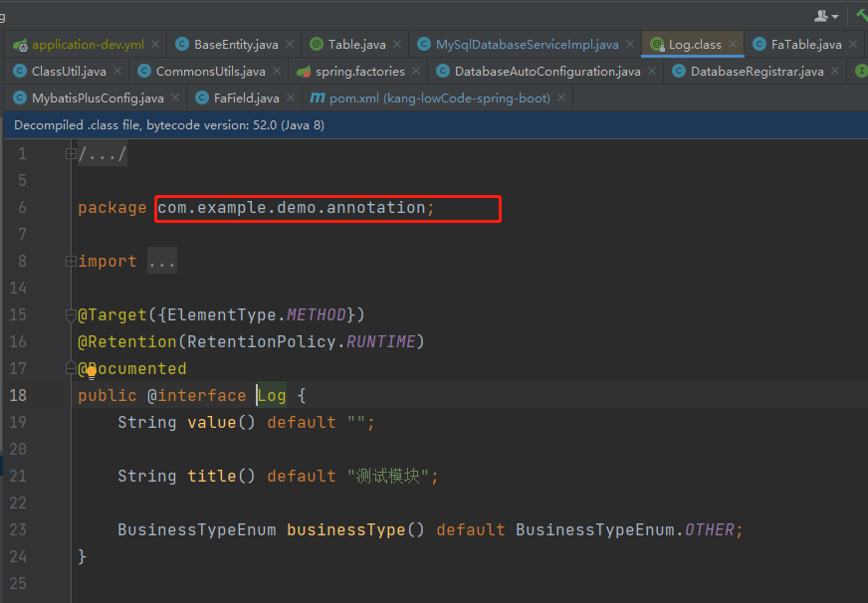Close the ClassUtil.java tab
This screenshot has height=603, width=868.
[x=117, y=72]
